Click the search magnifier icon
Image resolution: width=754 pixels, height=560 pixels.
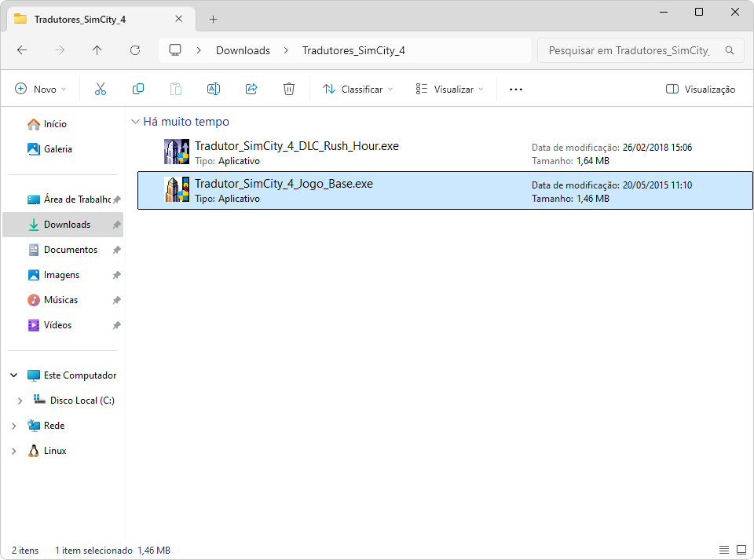click(730, 50)
